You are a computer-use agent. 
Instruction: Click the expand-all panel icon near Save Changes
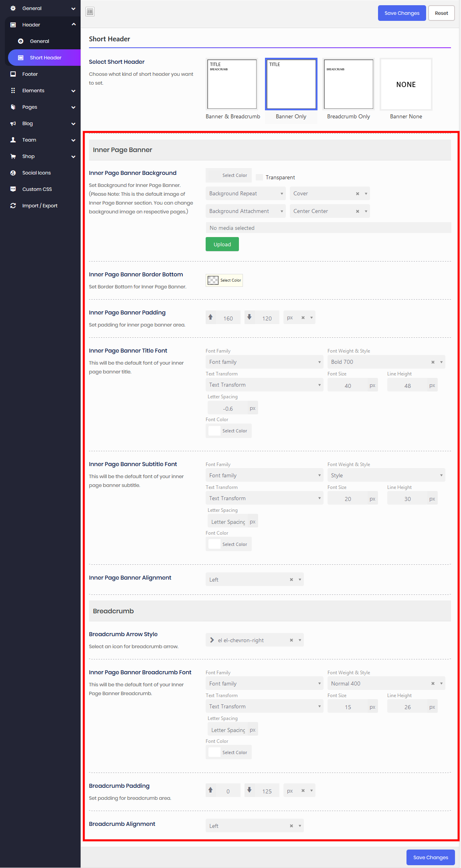(90, 12)
